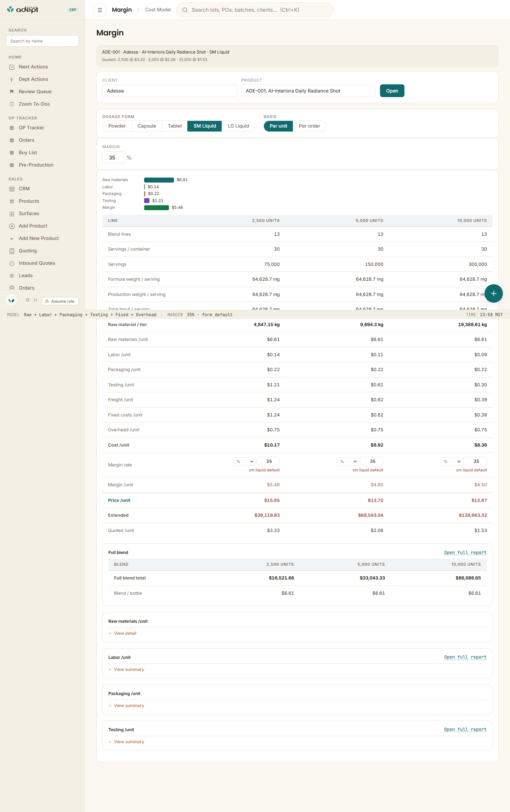Viewport: 510px width, 812px height.
Task: Click the green Margin bar in the chart
Action: point(157,208)
